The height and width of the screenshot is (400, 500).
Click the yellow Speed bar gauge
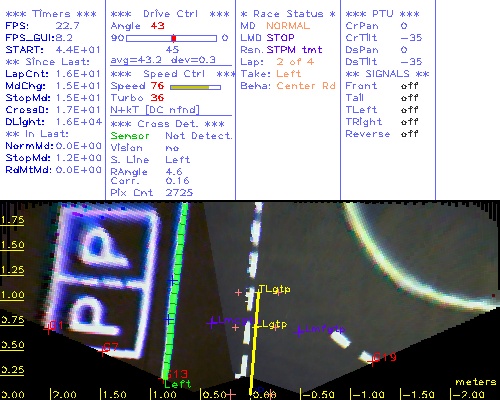tap(195, 87)
